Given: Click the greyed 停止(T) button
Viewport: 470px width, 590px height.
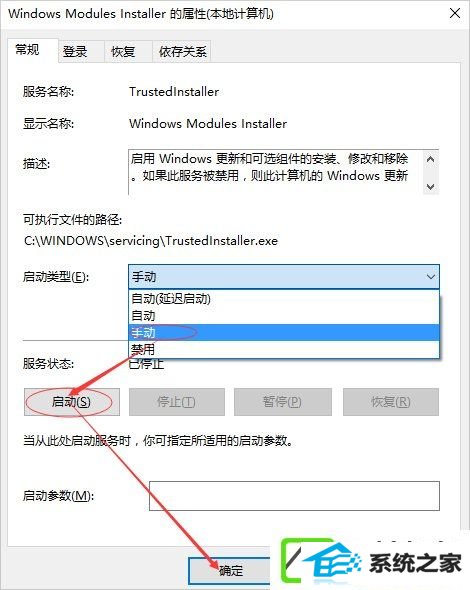Looking at the screenshot, I should pos(176,402).
